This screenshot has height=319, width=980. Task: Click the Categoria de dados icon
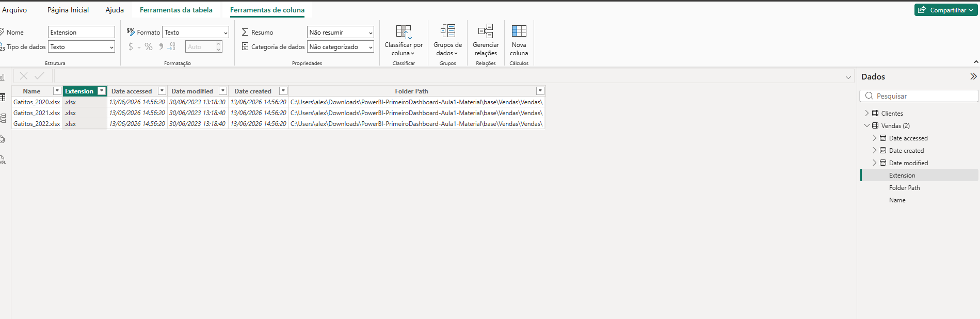coord(245,46)
